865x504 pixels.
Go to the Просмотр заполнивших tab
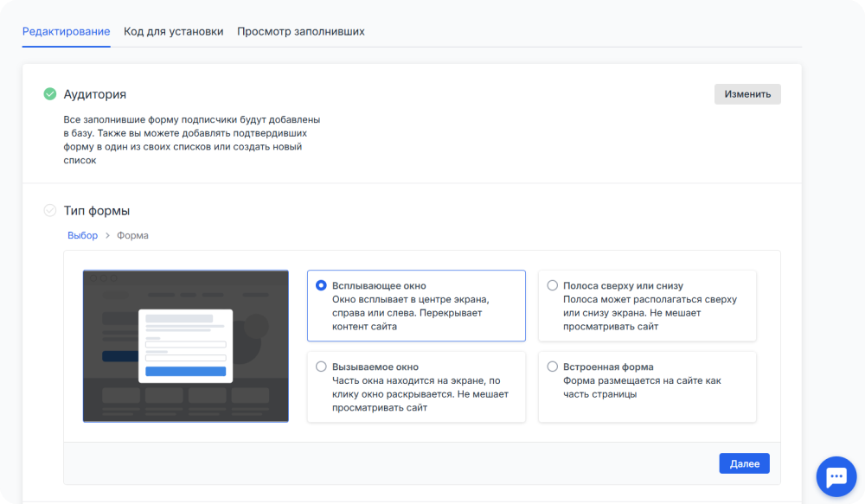[300, 31]
